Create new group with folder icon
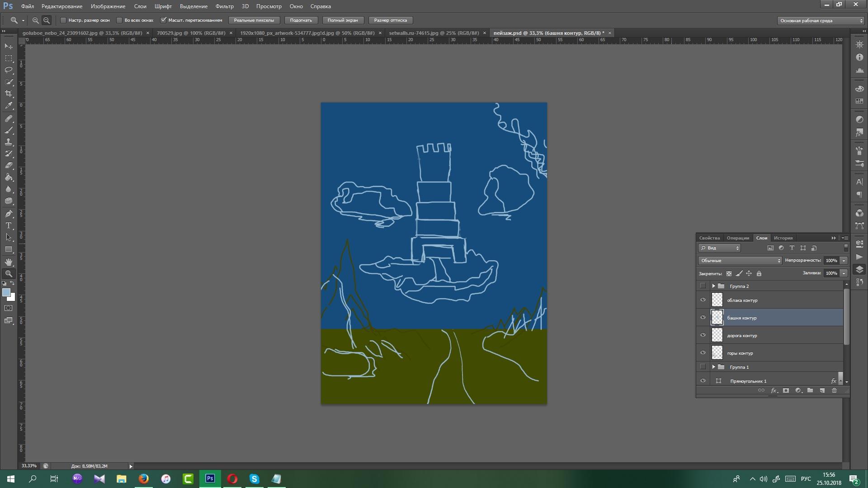Viewport: 868px width, 488px height. [810, 390]
